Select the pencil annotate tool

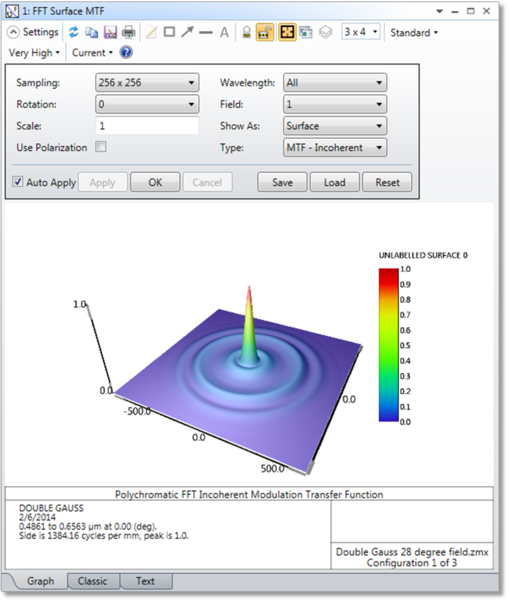tap(151, 32)
